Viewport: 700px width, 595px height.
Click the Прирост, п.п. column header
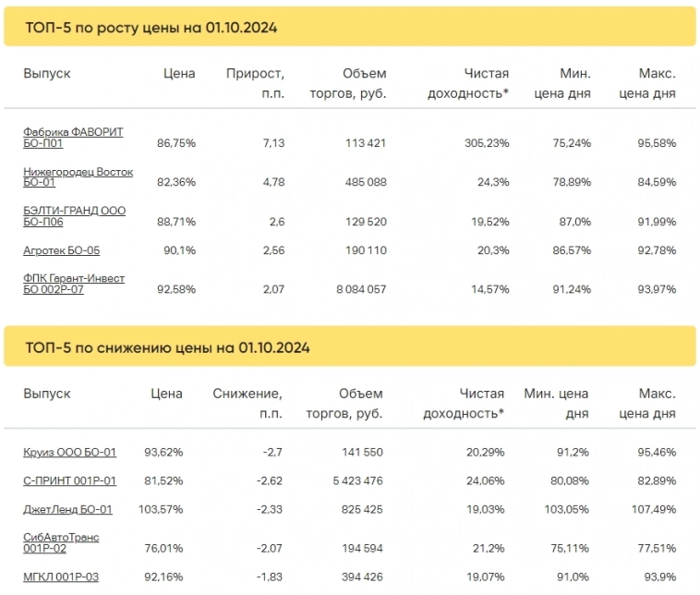point(255,83)
